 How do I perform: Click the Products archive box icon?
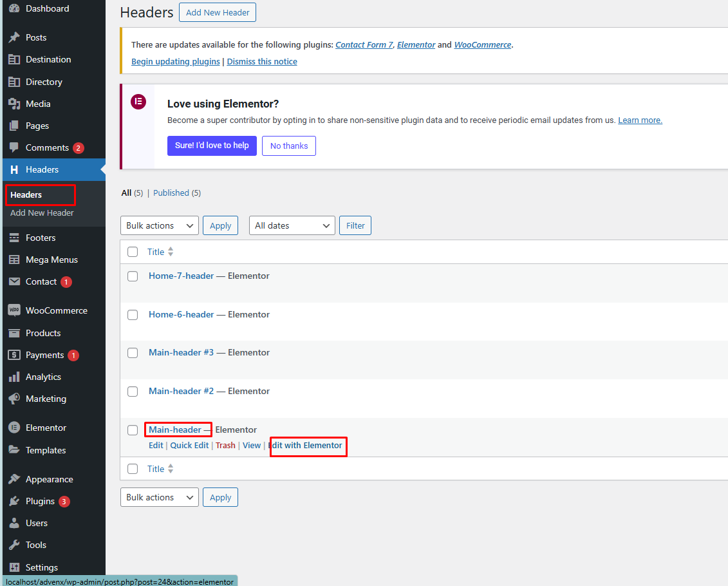(x=14, y=333)
